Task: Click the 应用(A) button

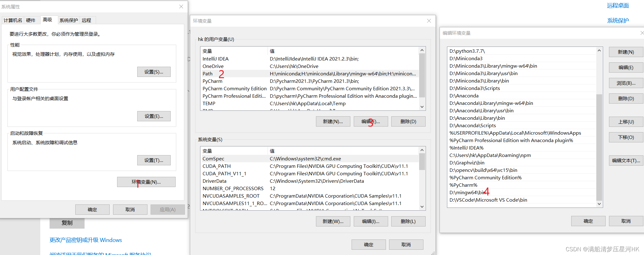Action: tap(168, 209)
